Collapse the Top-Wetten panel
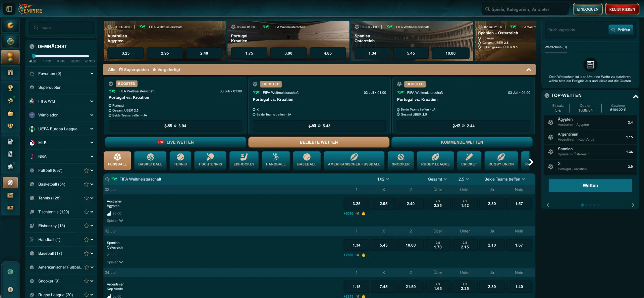644x298 pixels. pyautogui.click(x=635, y=96)
